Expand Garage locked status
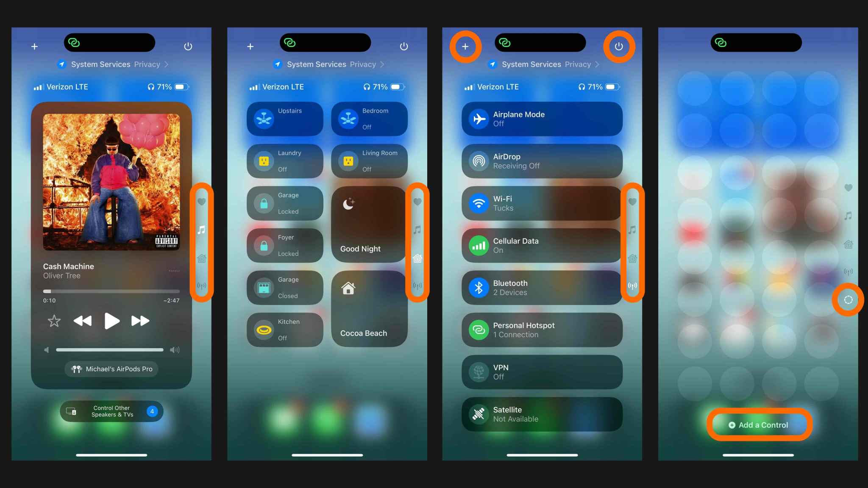The image size is (868, 488). point(286,202)
